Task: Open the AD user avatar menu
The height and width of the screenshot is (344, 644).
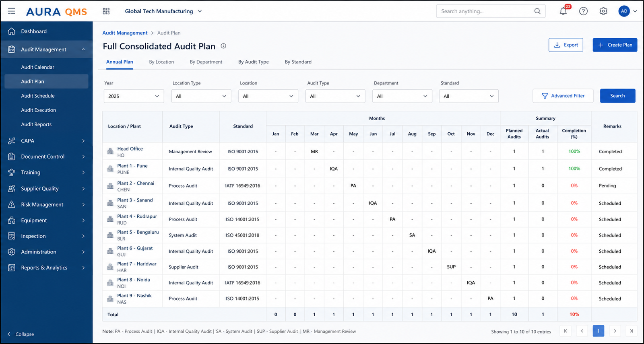Action: [x=627, y=11]
